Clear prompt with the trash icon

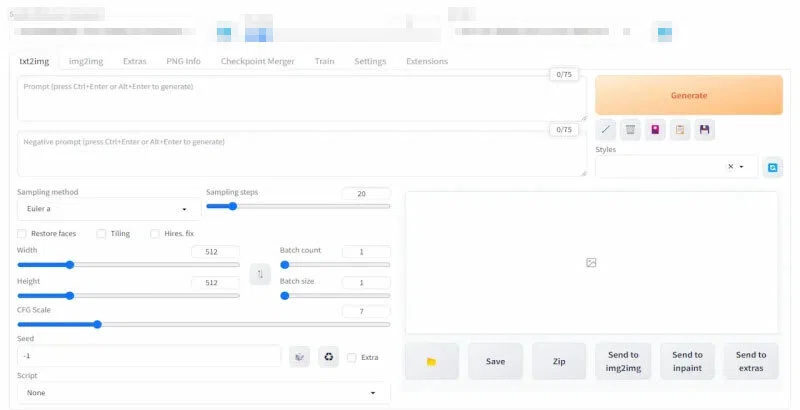630,130
